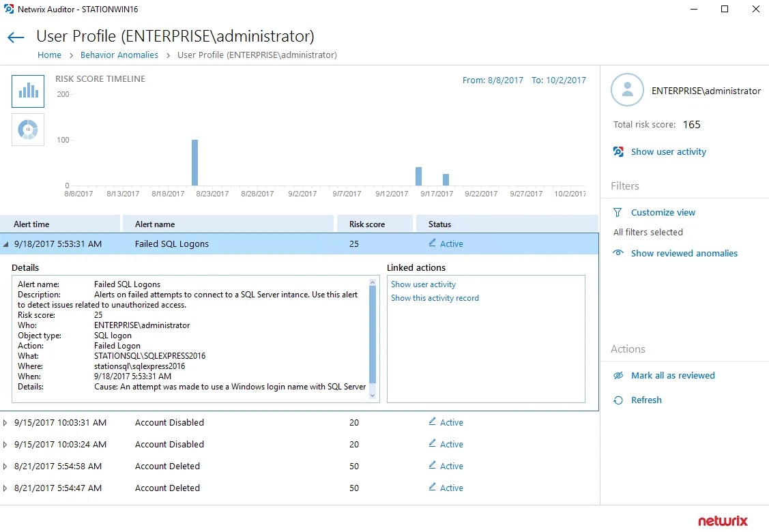Screen dimensions: 769x532
Task: Expand the 9/15/2017 10:03:31 AM Account Disabled row
Action: [5, 423]
